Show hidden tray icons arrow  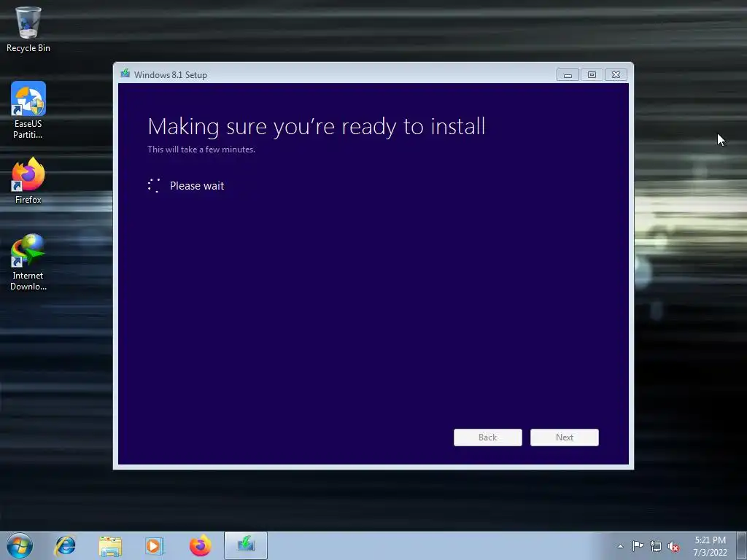620,546
